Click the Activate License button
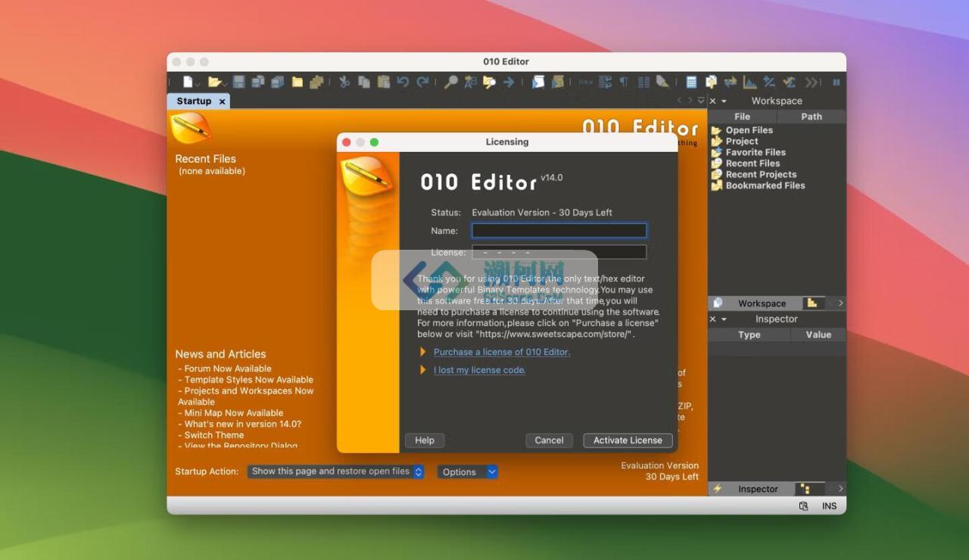Screen dimensions: 969x560 pos(628,440)
